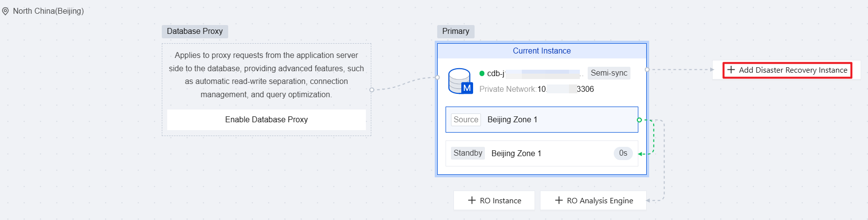
Task: Click the database instance cylinder icon
Action: 460,81
